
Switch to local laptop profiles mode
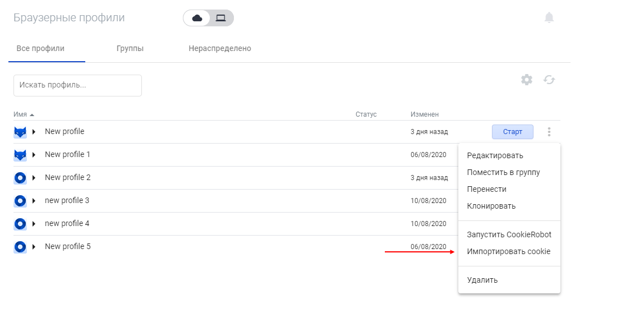[x=221, y=18]
